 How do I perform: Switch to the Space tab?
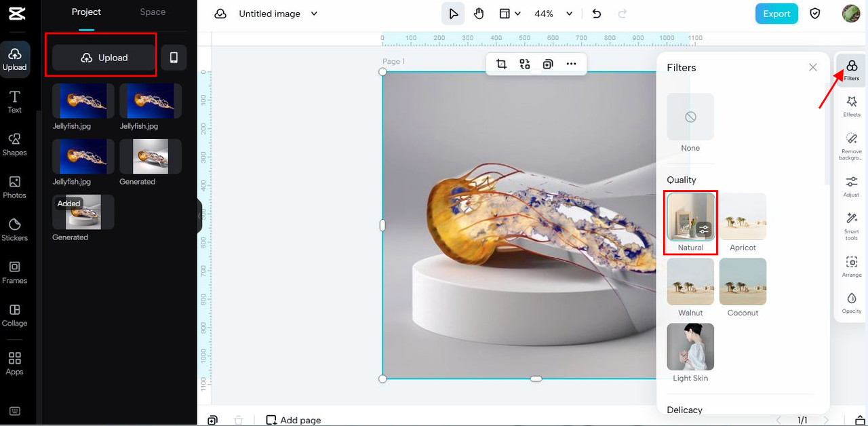(x=153, y=12)
